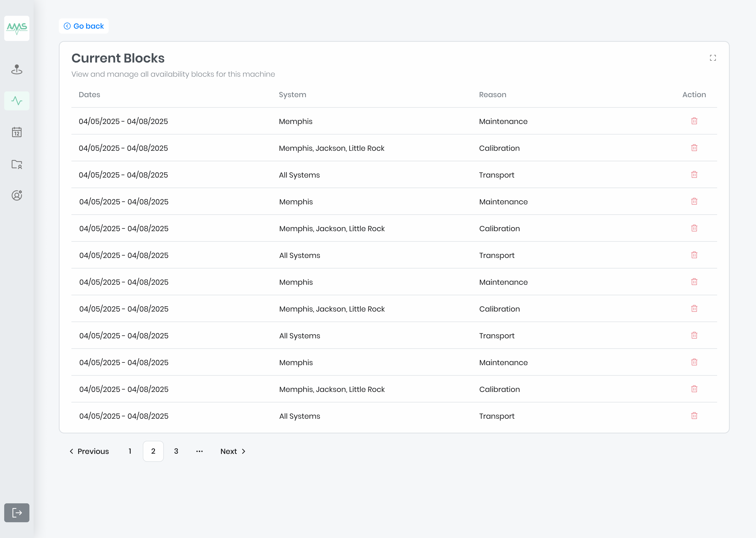This screenshot has width=756, height=538.
Task: Delete the first Calibration block row
Action: [694, 148]
